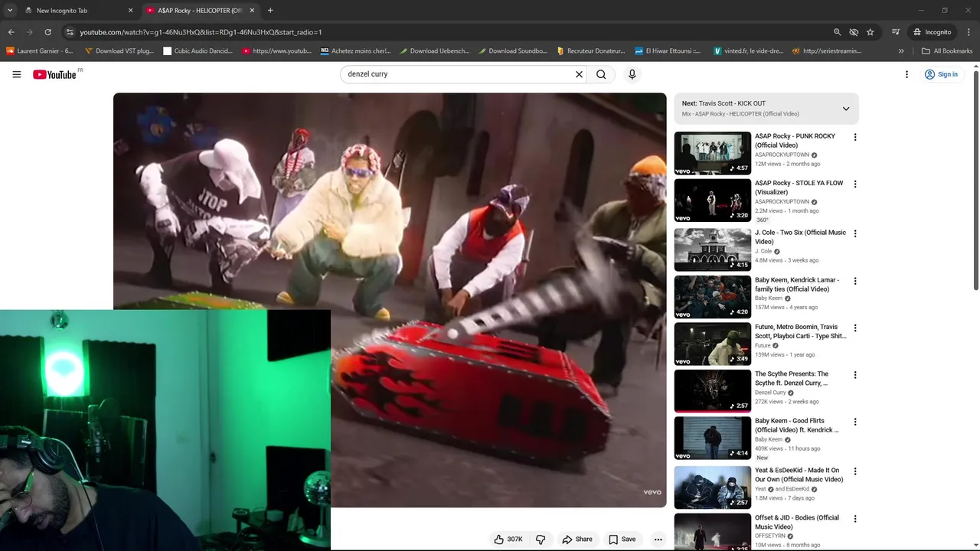
Task: Open a new browser tab
Action: click(270, 11)
